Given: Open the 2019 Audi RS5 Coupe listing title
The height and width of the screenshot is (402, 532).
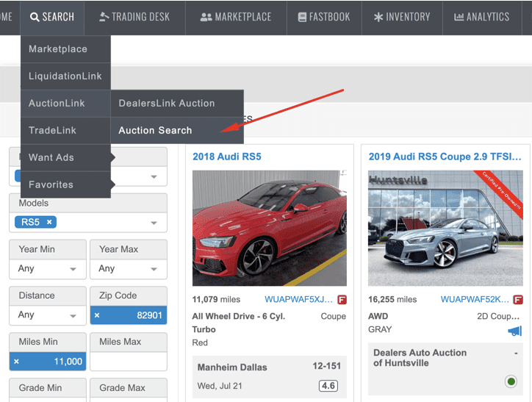Looking at the screenshot, I should [x=445, y=157].
